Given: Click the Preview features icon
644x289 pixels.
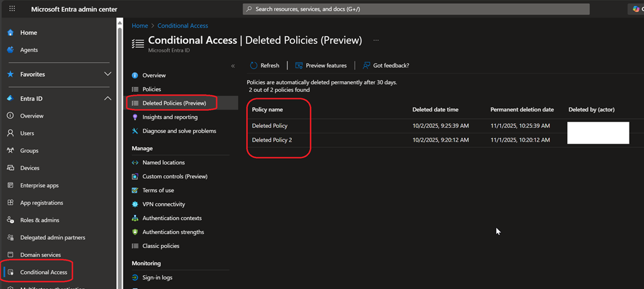Looking at the screenshot, I should point(299,65).
